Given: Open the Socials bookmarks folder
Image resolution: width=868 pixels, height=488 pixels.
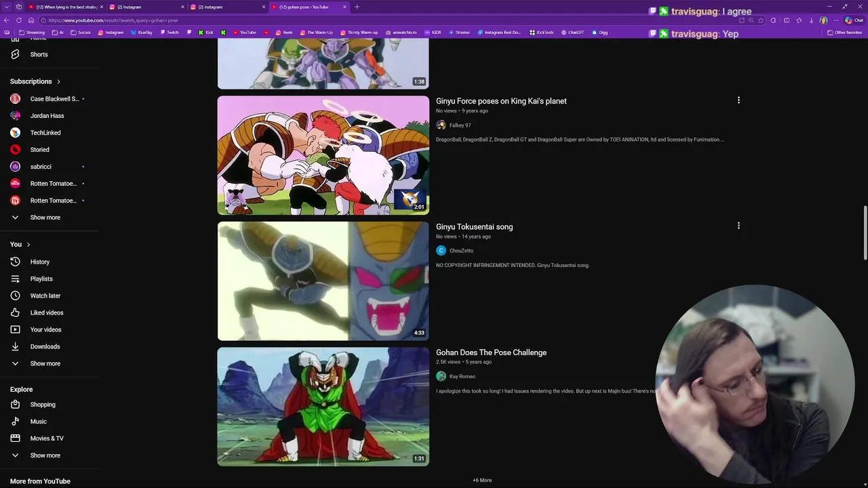Looking at the screenshot, I should pyautogui.click(x=80, y=33).
